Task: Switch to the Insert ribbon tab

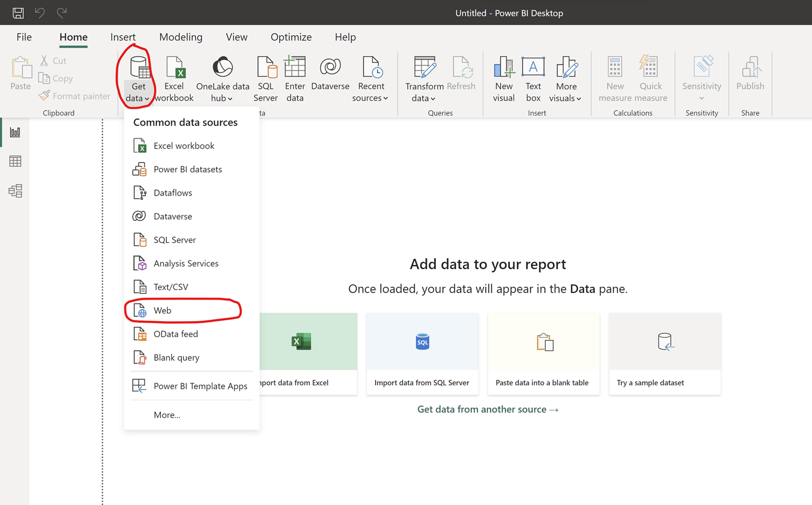Action: (123, 37)
